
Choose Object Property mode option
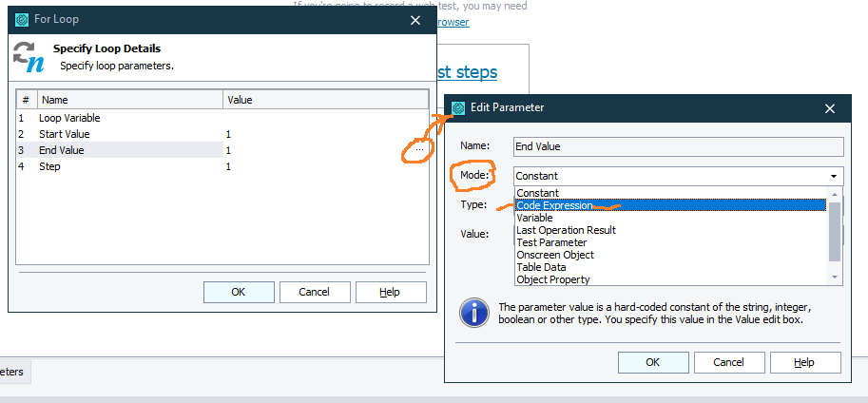pyautogui.click(x=670, y=279)
